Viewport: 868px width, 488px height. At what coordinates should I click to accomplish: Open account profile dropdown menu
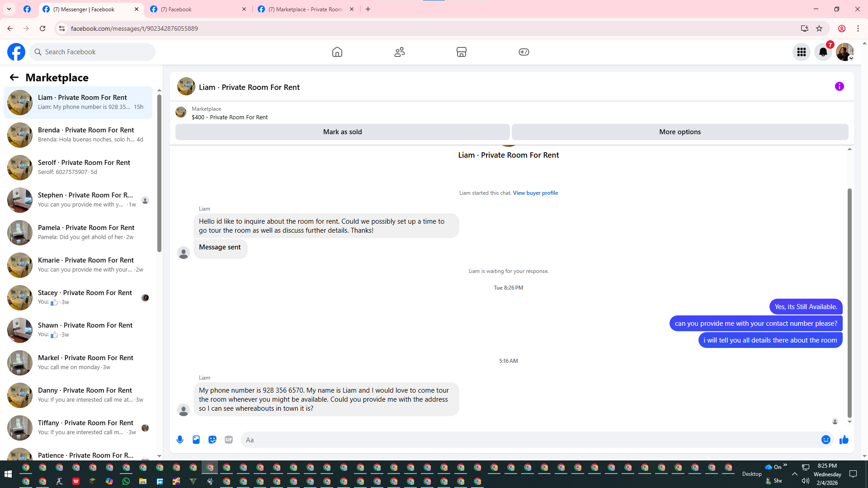tap(844, 52)
